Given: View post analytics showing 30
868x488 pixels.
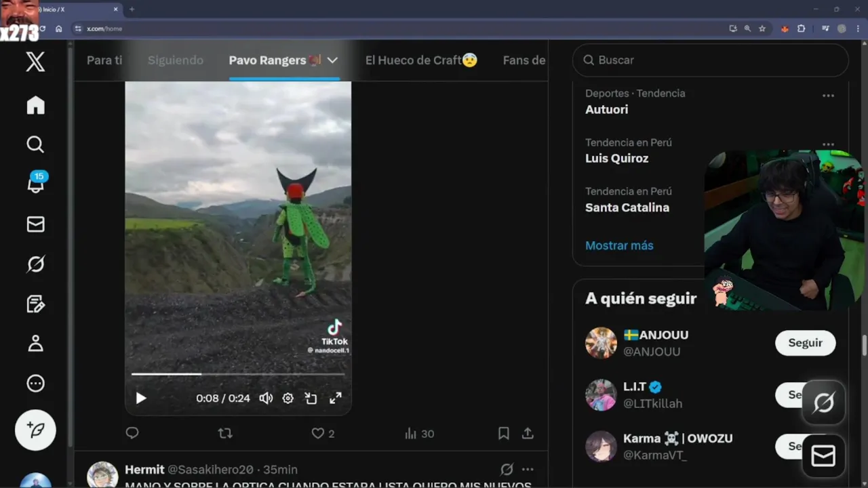Looking at the screenshot, I should click(x=419, y=433).
